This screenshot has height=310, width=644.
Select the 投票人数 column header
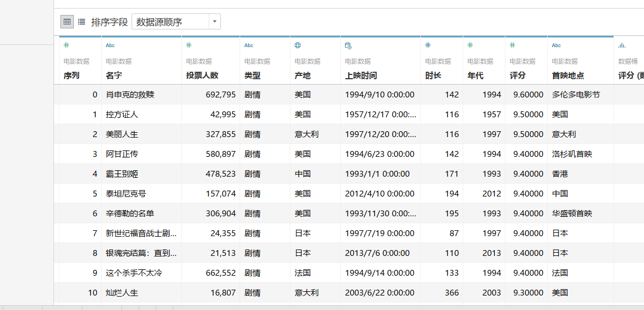(202, 75)
